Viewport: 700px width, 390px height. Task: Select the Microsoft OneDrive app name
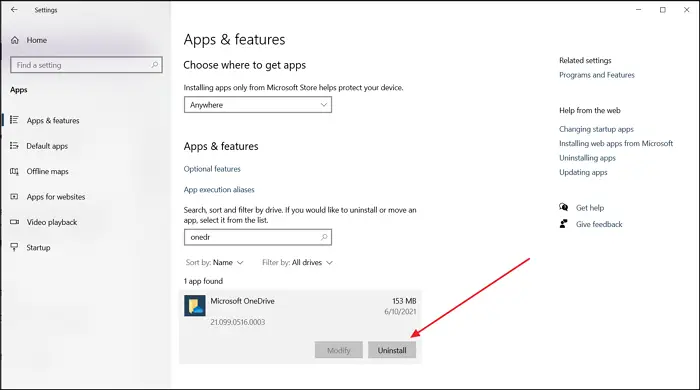[x=242, y=301]
